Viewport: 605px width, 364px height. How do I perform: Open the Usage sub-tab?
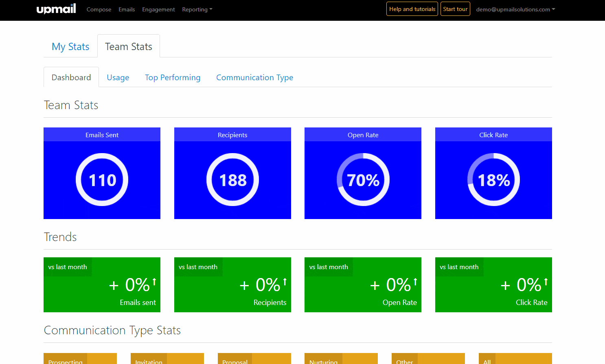(118, 77)
